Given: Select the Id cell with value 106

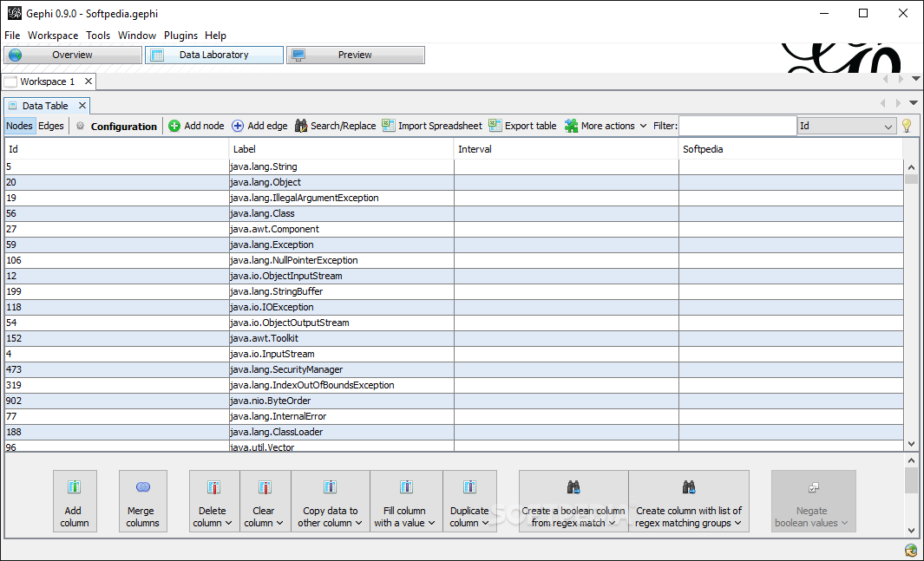Looking at the screenshot, I should point(116,260).
